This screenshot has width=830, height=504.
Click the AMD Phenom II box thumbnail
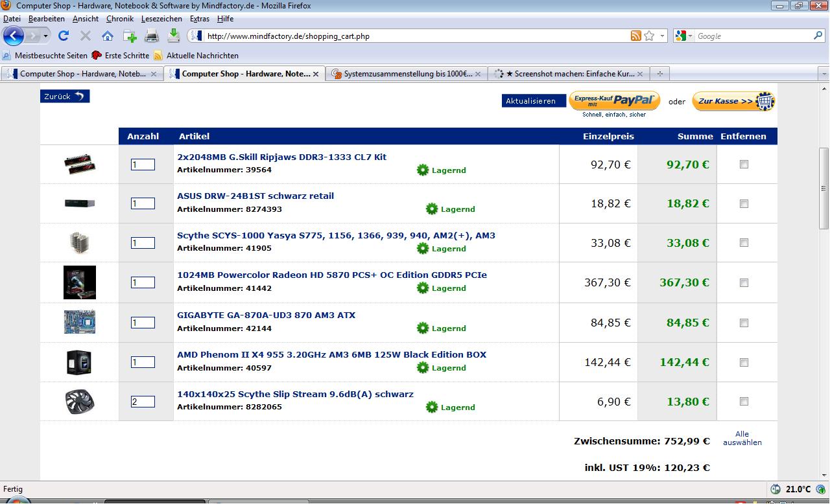tap(80, 362)
